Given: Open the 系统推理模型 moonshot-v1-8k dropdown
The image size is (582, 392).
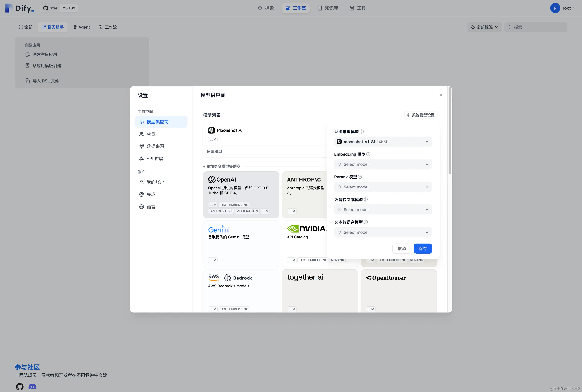Looking at the screenshot, I should 383,142.
